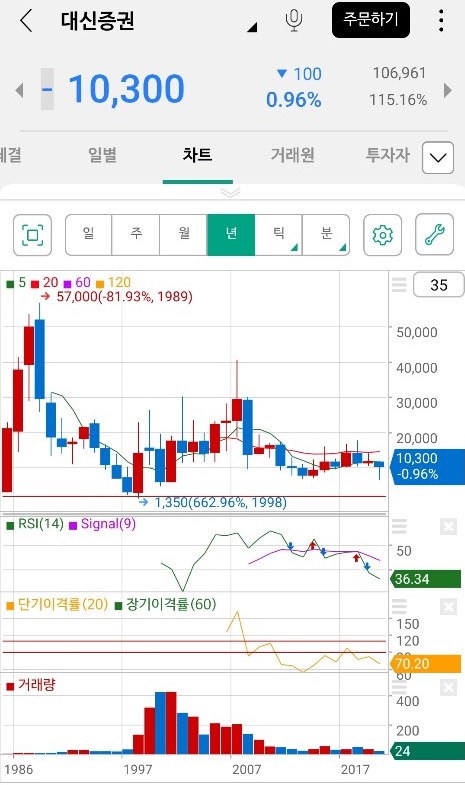The height and width of the screenshot is (785, 465).
Task: Open the 분 minute period dropdown
Action: tap(326, 235)
